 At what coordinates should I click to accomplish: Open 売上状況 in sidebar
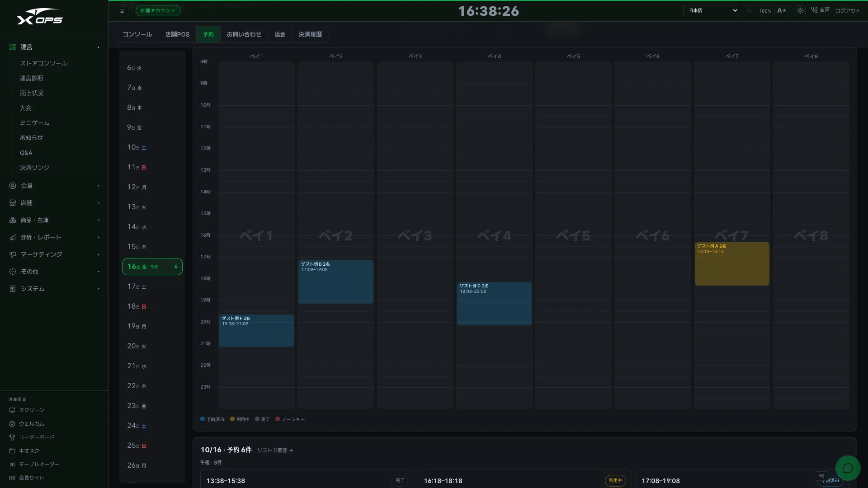(32, 93)
